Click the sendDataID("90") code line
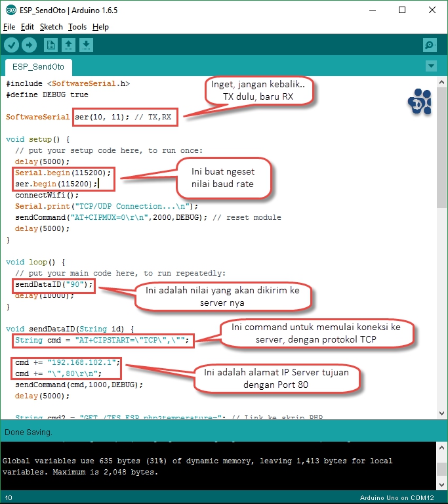The height and width of the screenshot is (504, 448). pos(54,285)
